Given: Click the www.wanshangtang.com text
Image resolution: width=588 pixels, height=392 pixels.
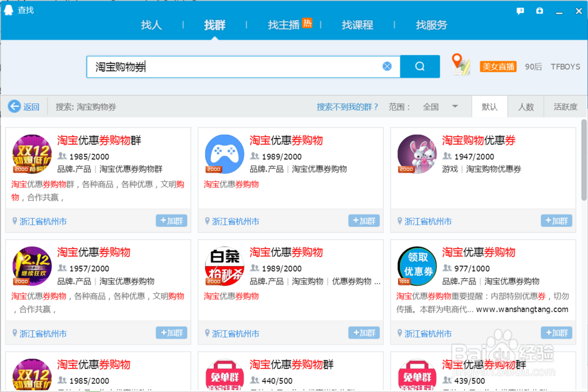Looking at the screenshot, I should pos(522,309).
